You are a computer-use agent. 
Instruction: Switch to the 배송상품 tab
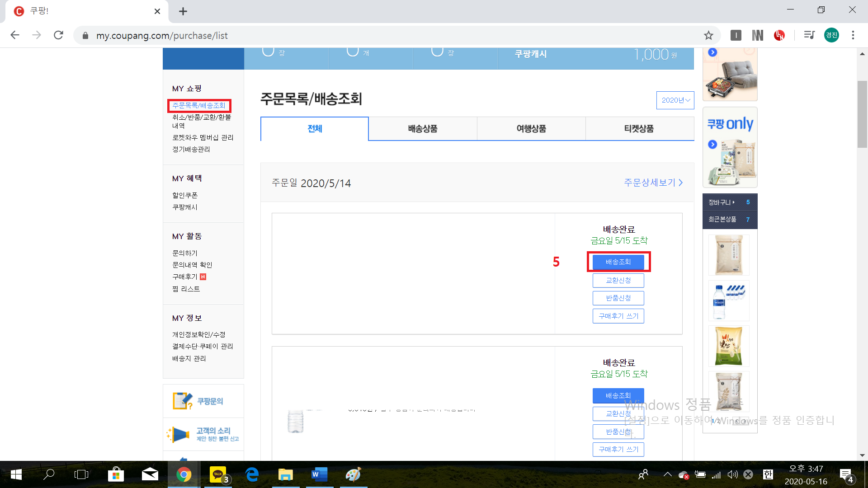click(423, 129)
